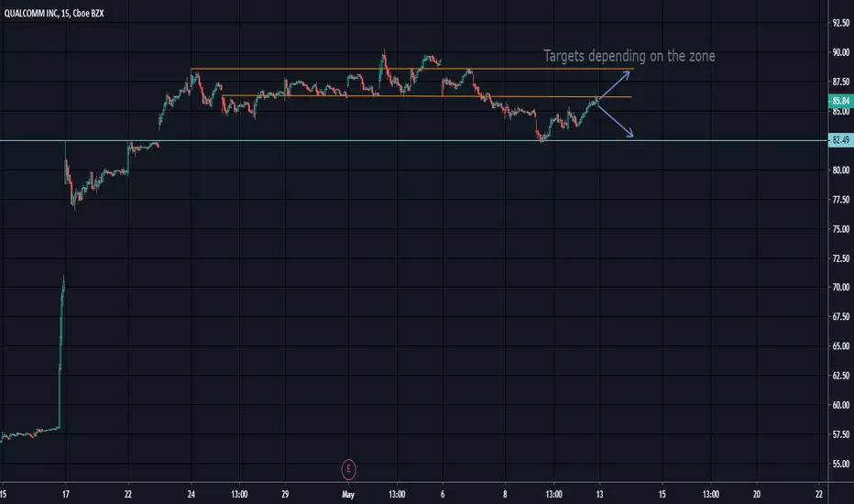Select the lower orange support line

[x=427, y=96]
